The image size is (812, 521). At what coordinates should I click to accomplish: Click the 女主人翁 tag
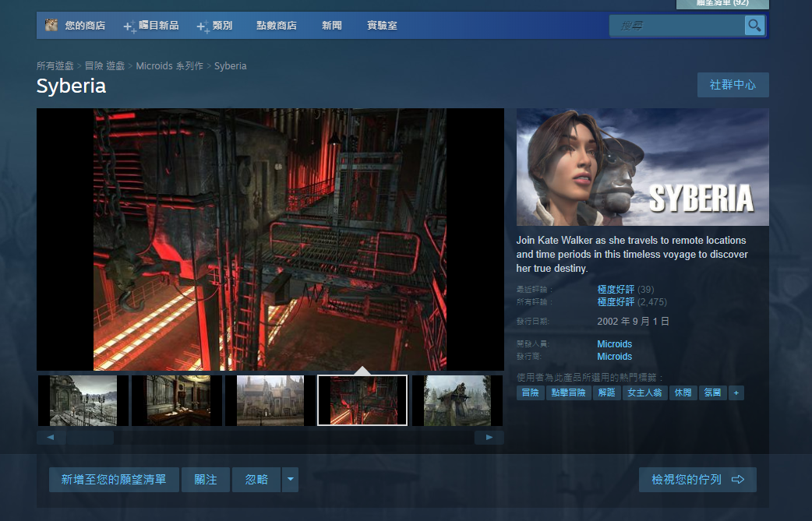click(644, 393)
